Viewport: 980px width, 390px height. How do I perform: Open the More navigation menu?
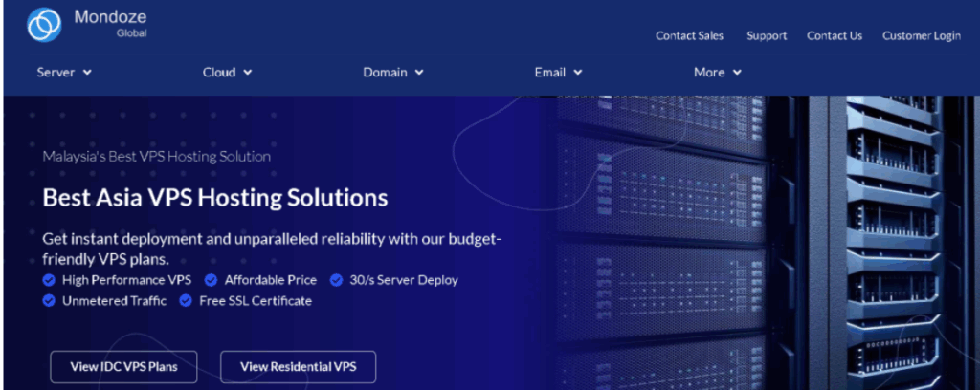coord(717,72)
